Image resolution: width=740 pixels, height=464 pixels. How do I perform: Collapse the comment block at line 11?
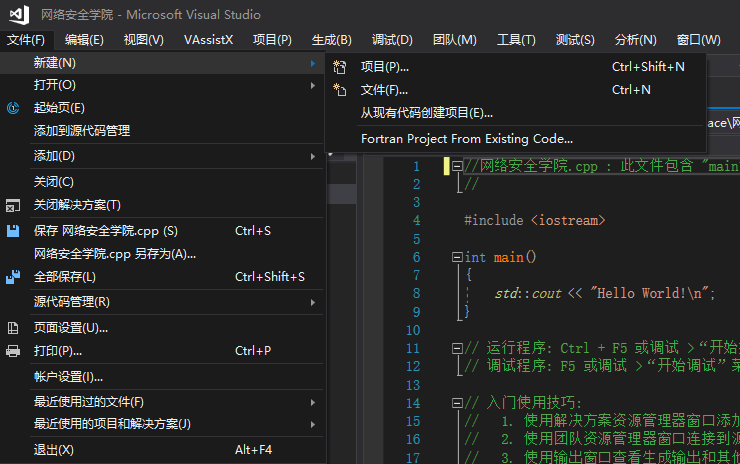pyautogui.click(x=457, y=348)
